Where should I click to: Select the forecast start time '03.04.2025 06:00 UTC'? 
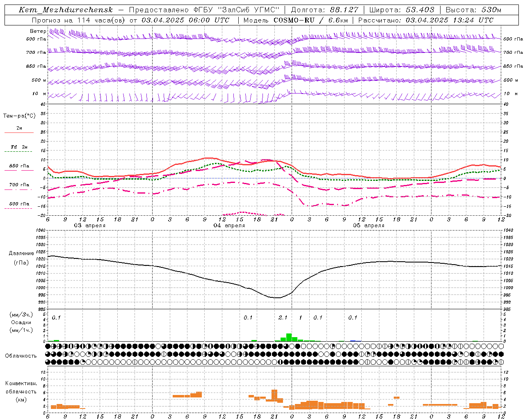185,20
